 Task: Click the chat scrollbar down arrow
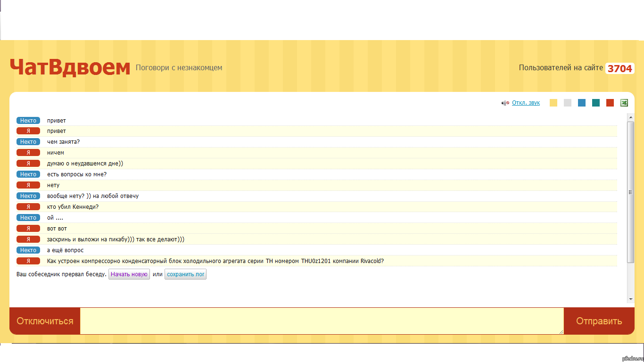[631, 299]
